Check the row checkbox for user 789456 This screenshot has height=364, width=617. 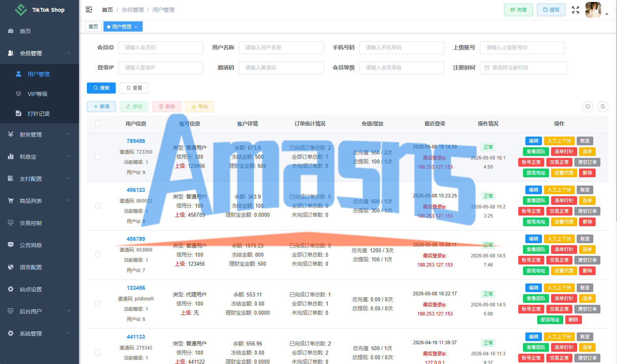[98, 157]
